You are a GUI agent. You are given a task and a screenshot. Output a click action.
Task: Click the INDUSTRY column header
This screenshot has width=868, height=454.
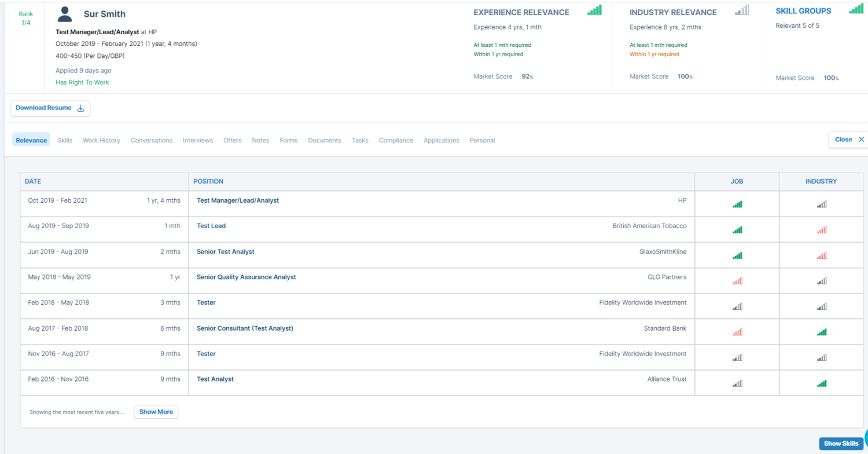[821, 181]
